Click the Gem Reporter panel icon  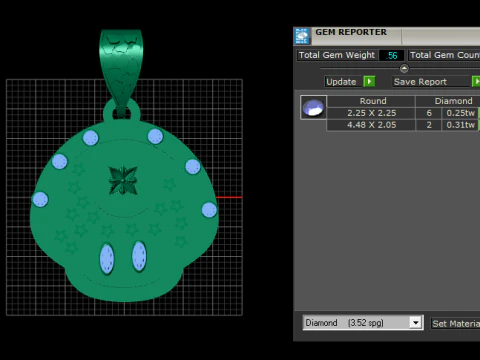pyautogui.click(x=302, y=36)
